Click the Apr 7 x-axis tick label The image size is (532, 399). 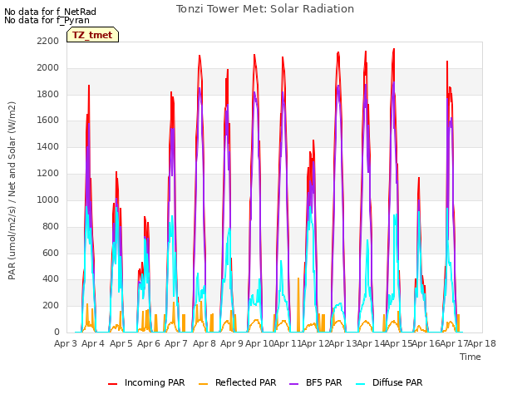coord(176,343)
